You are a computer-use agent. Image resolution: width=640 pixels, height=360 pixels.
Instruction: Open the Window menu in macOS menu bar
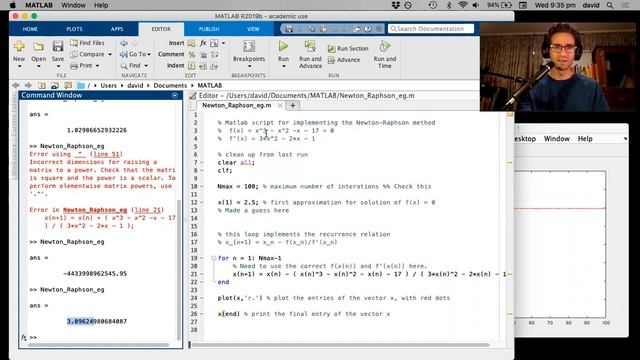point(73,5)
